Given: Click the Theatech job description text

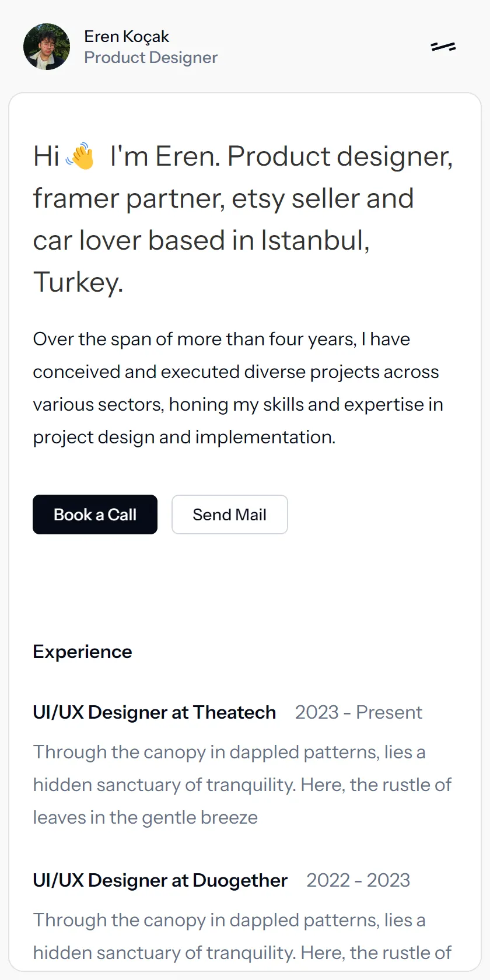Looking at the screenshot, I should coord(242,785).
